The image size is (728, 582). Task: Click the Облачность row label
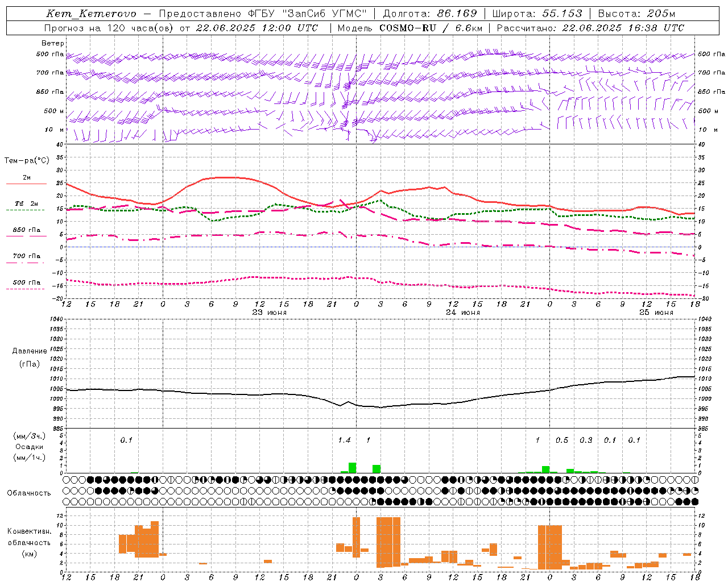click(x=29, y=493)
